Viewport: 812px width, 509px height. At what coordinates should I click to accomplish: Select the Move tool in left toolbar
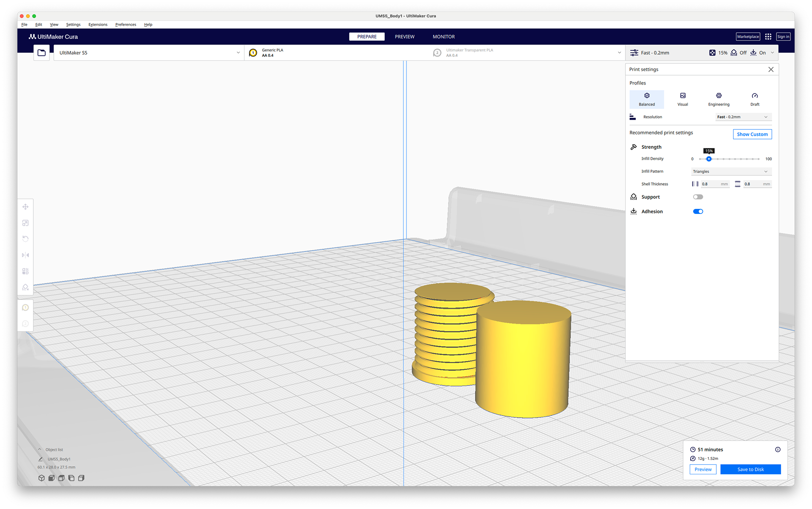click(x=25, y=207)
